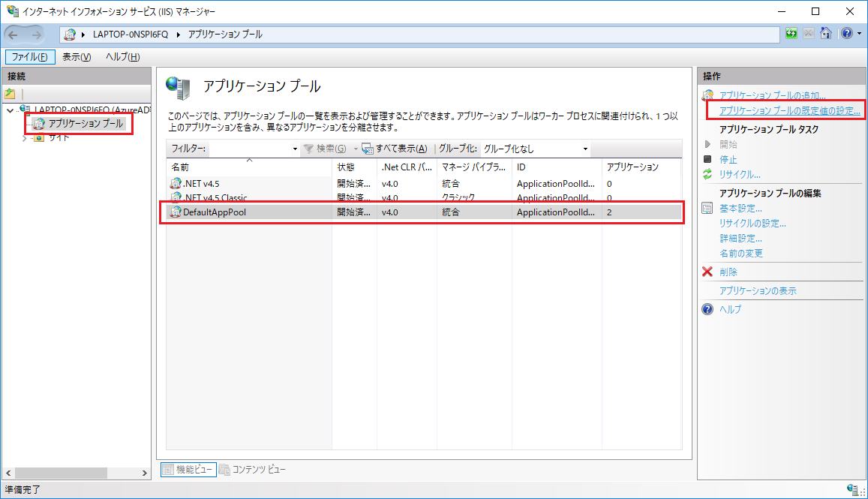This screenshot has width=868, height=499.
Task: Click アプリケーション プールの追加 link
Action: click(772, 95)
